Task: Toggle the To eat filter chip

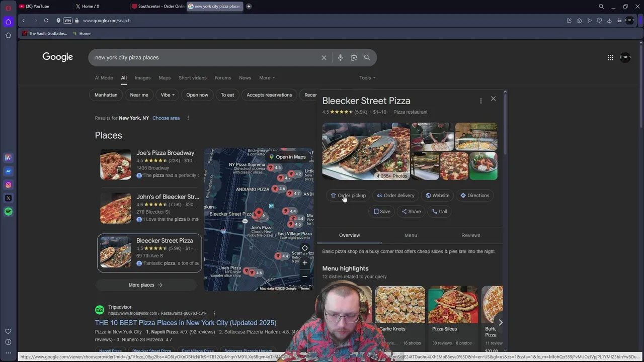Action: (x=227, y=95)
